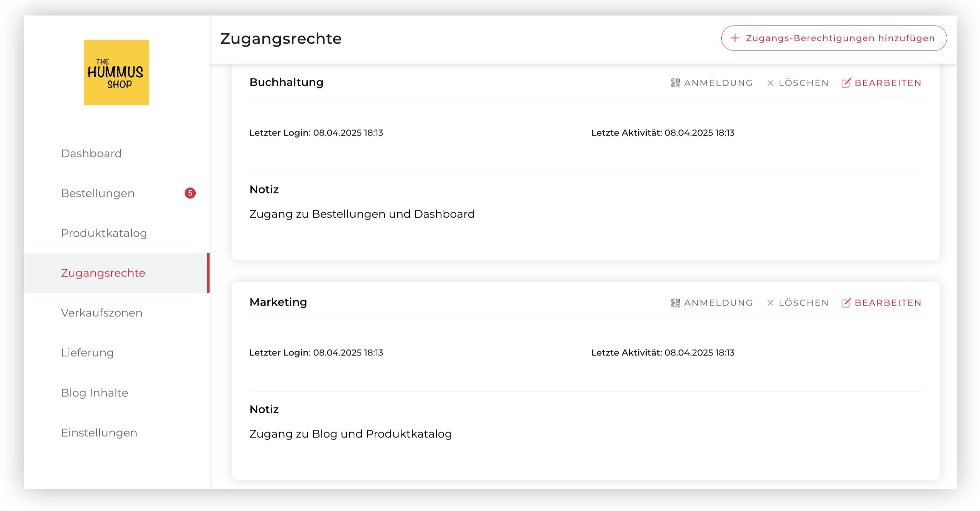
Task: Select Zugangsrechte in sidebar
Action: (103, 273)
